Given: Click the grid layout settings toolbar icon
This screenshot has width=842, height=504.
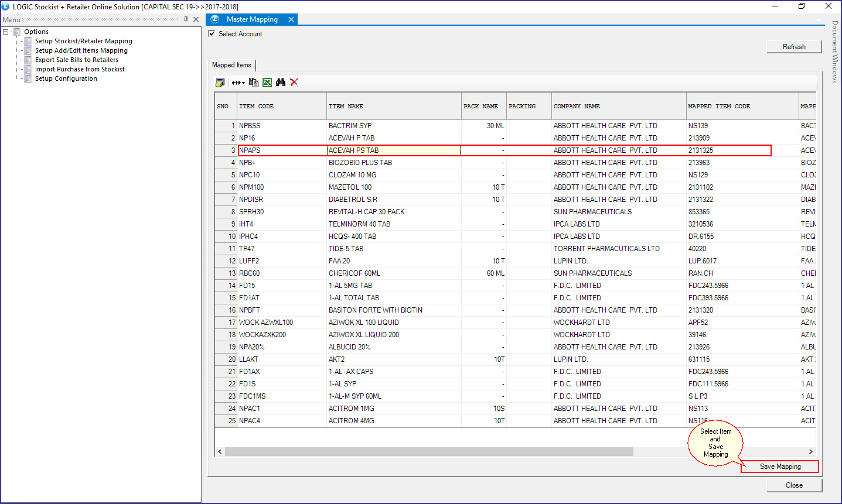Looking at the screenshot, I should point(220,83).
